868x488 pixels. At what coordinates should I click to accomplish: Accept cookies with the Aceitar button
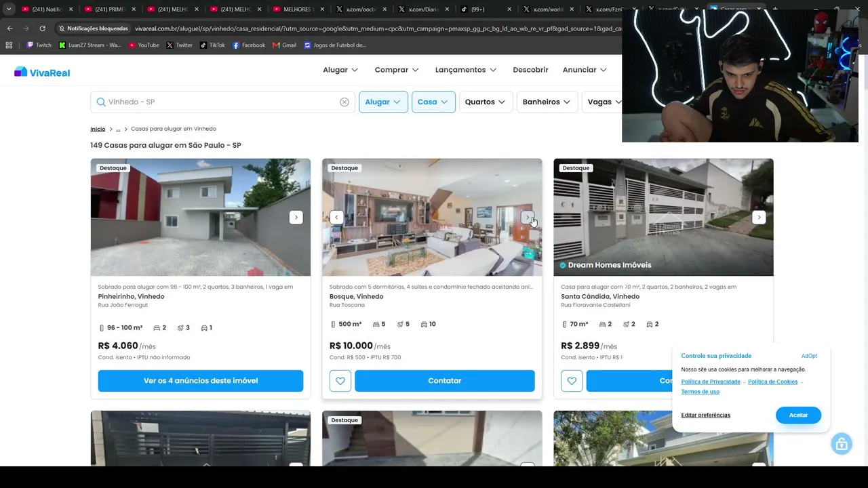798,415
